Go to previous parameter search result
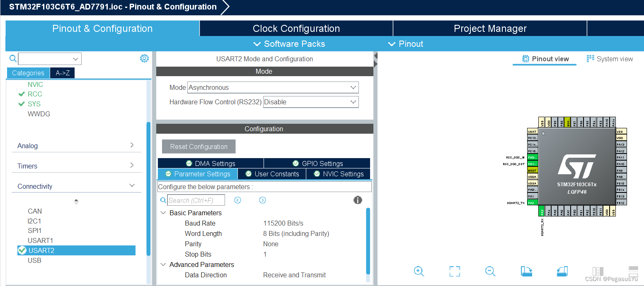 (237, 200)
